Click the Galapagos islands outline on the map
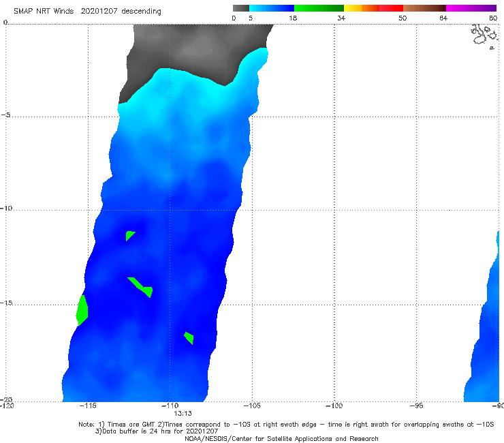The height and width of the screenshot is (443, 504). pyautogui.click(x=485, y=35)
